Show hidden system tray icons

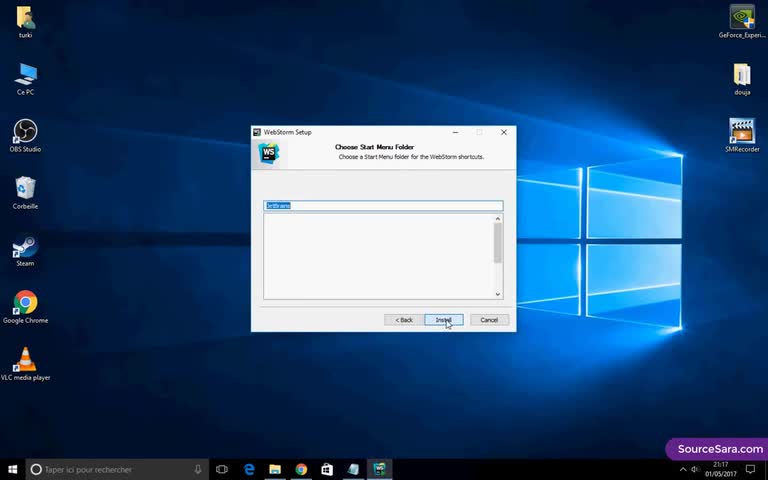(683, 469)
